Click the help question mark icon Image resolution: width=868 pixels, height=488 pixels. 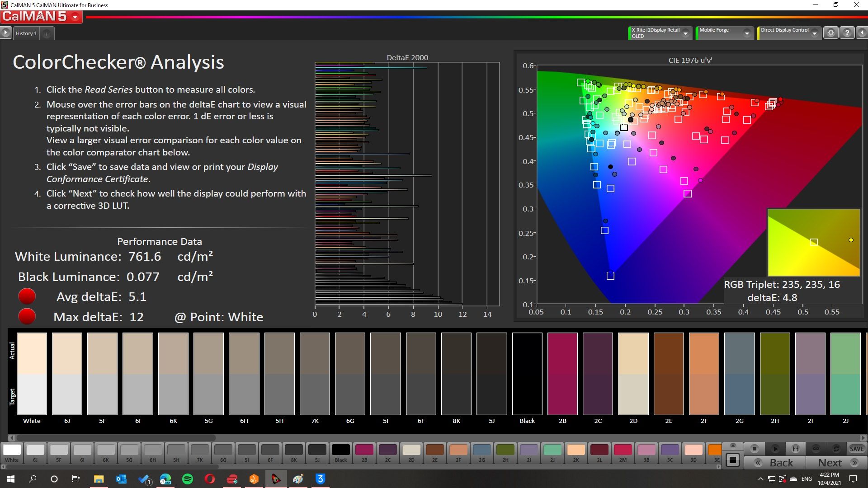click(847, 32)
